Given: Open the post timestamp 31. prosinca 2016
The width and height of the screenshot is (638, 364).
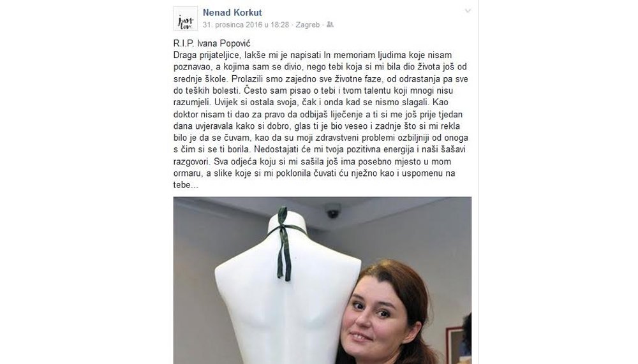Looking at the screenshot, I should [246, 24].
